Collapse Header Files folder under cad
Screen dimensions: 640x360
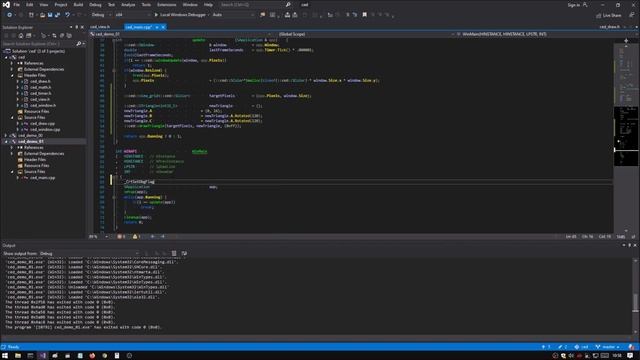(x=12, y=76)
